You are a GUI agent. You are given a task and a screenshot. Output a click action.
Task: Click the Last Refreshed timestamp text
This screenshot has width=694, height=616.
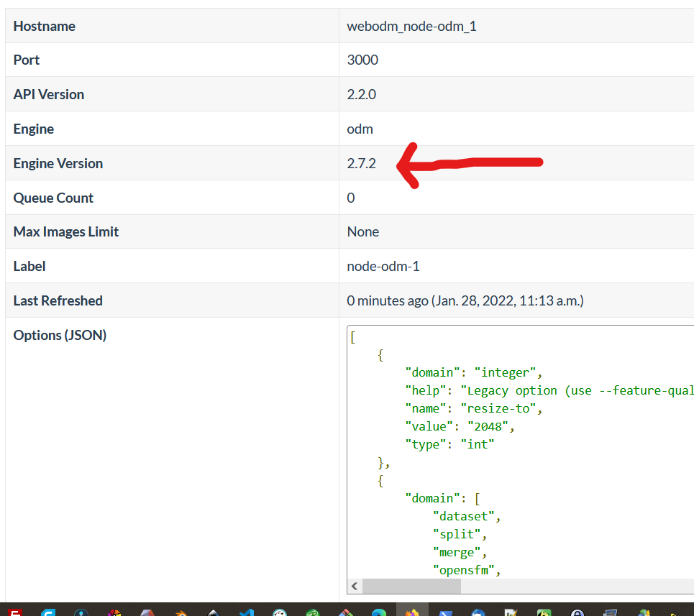464,300
